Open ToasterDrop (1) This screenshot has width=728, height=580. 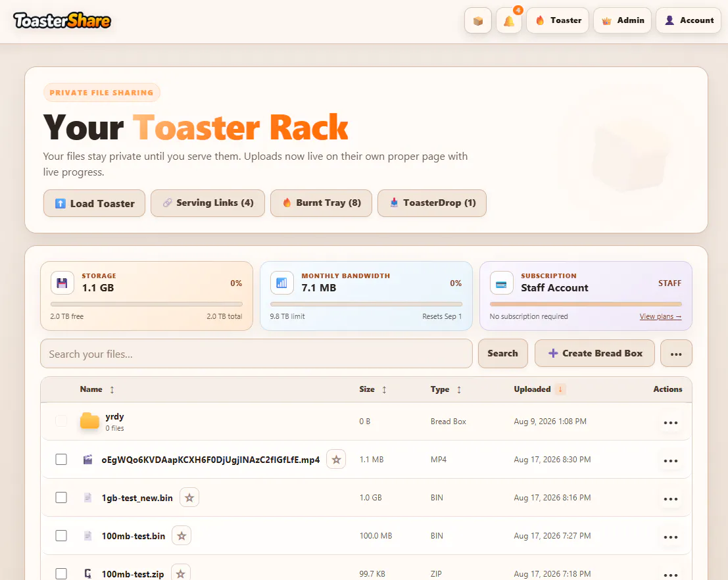coord(432,203)
